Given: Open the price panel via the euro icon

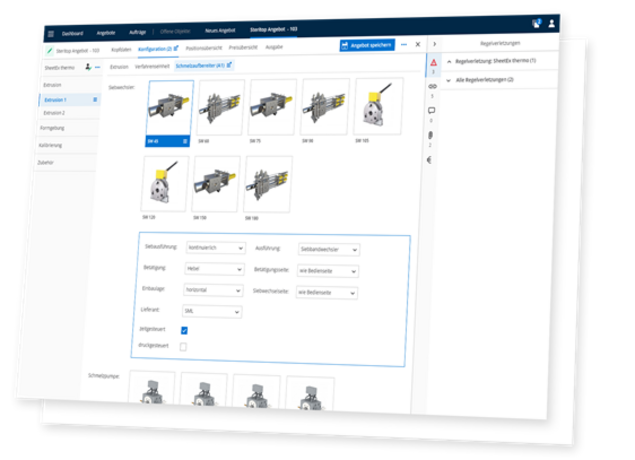Looking at the screenshot, I should pyautogui.click(x=429, y=160).
